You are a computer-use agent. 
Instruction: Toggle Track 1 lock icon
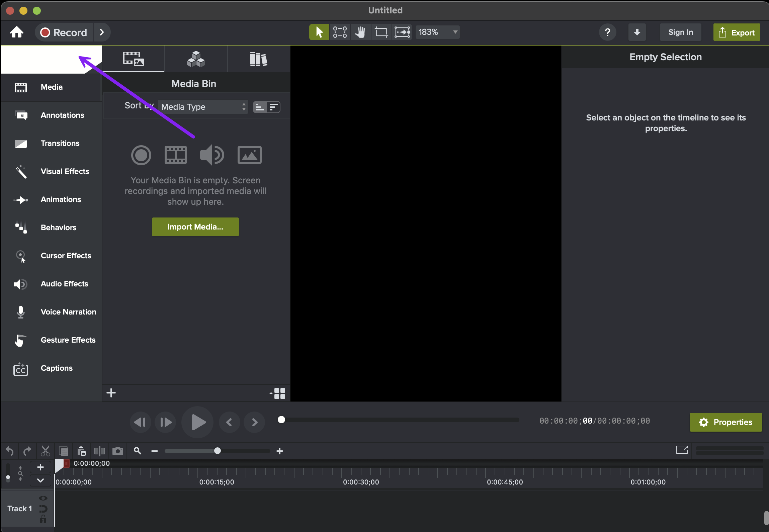click(43, 520)
